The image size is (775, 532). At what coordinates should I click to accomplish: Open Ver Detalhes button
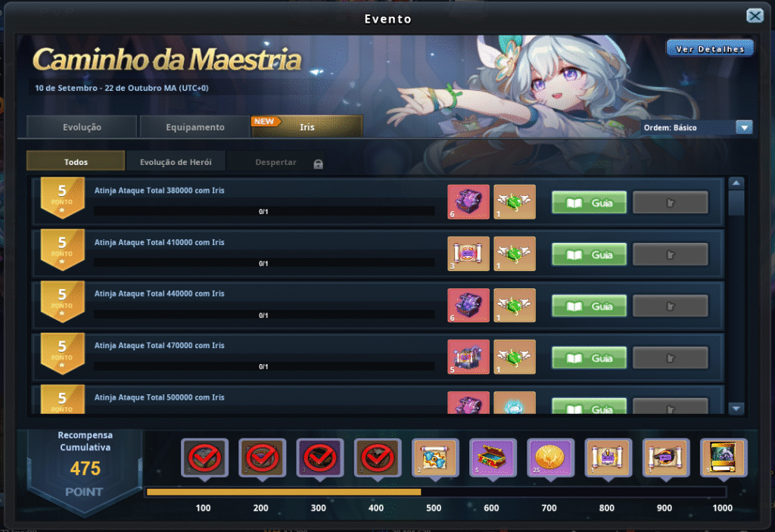(710, 49)
